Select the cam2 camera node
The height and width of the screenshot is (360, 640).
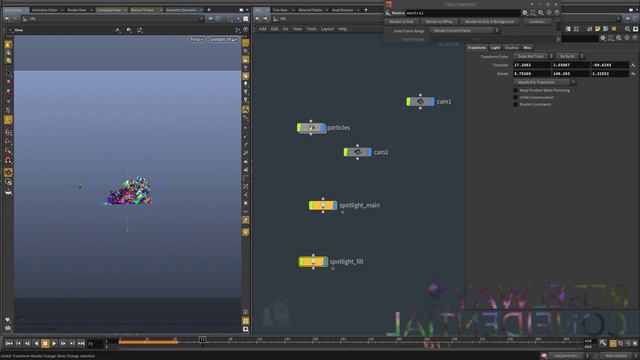(x=358, y=152)
